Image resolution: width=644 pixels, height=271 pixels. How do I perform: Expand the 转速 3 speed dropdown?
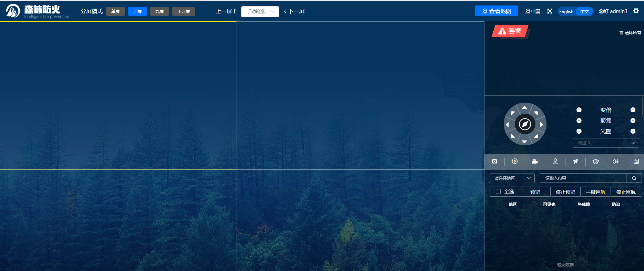click(605, 143)
